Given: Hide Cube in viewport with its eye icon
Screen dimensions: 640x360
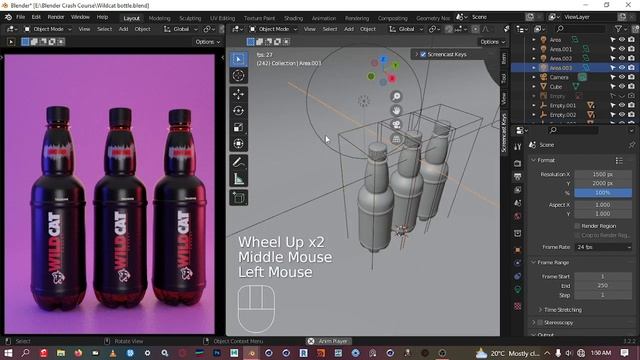Looking at the screenshot, I should pos(622,87).
